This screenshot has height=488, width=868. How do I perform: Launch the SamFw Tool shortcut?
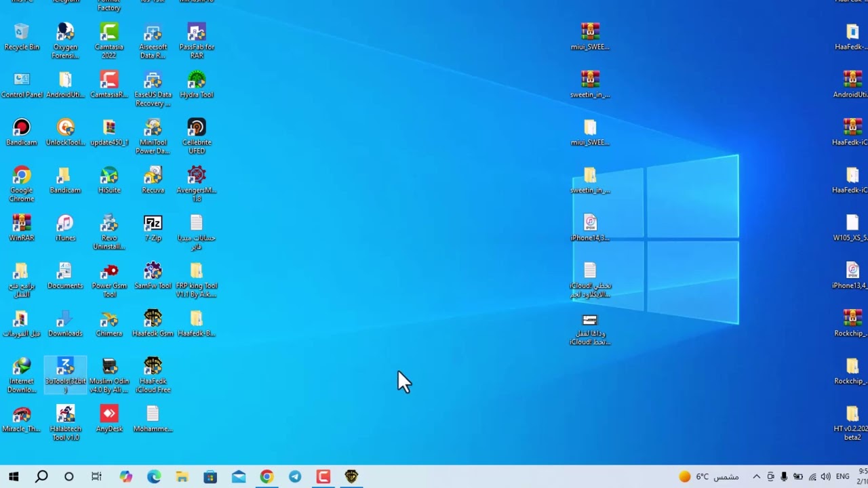153,275
